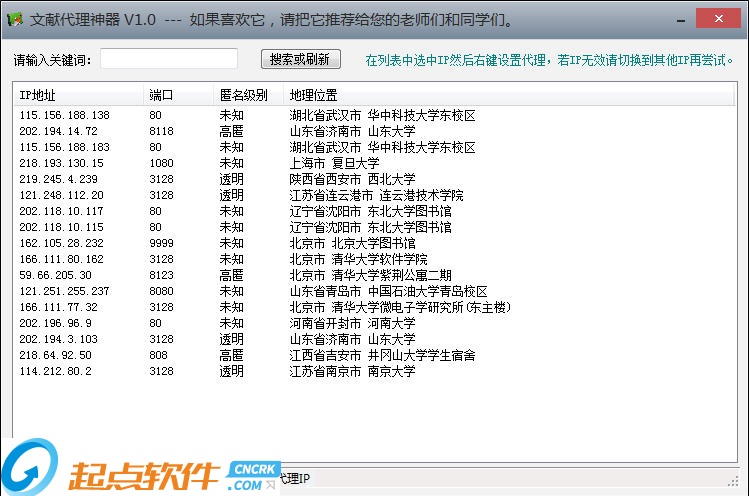The height and width of the screenshot is (496, 749).
Task: Click port value 8118
Action: click(161, 131)
